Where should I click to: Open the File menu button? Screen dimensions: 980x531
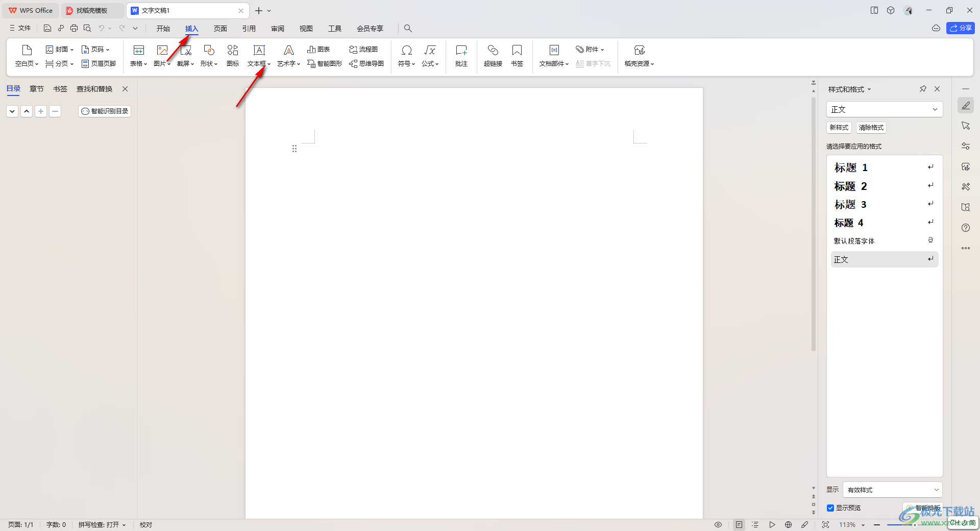click(20, 28)
